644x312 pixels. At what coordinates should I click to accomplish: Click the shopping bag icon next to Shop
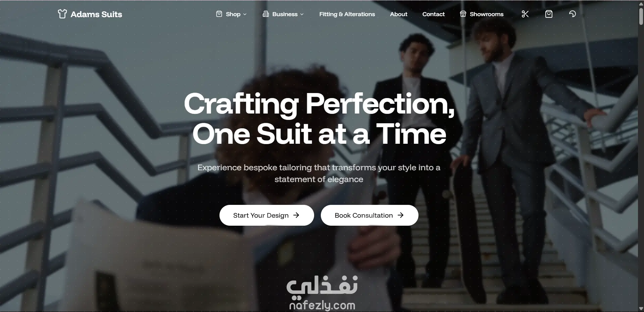coord(219,14)
